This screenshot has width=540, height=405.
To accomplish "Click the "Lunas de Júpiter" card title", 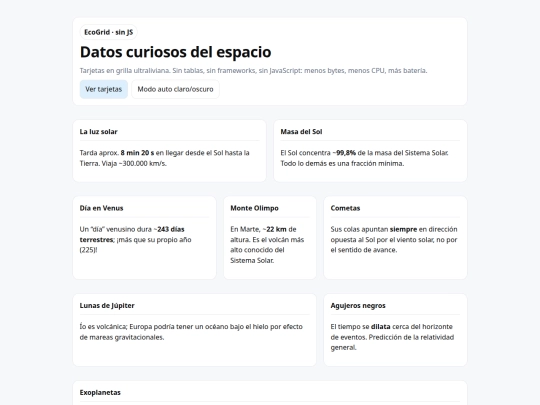I will pyautogui.click(x=107, y=305).
